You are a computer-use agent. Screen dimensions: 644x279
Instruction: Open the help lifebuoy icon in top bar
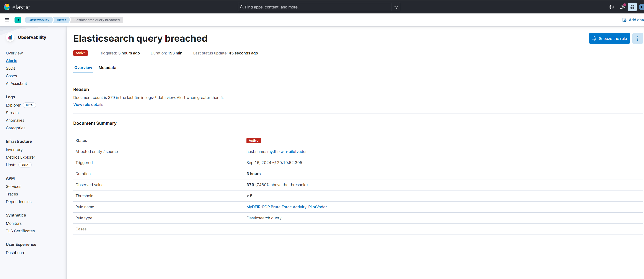pyautogui.click(x=612, y=7)
